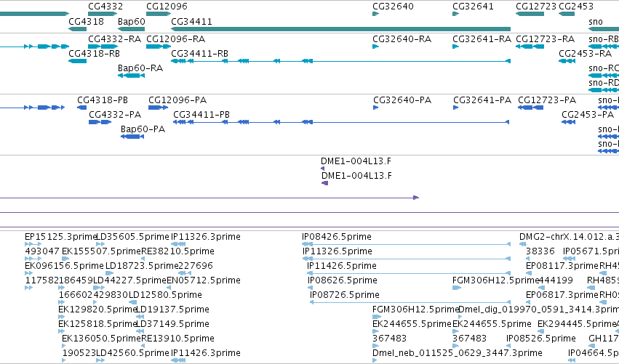Screen dimensions: 619x364
Task: Select transcript CG12723-RA label
Action: (546, 39)
